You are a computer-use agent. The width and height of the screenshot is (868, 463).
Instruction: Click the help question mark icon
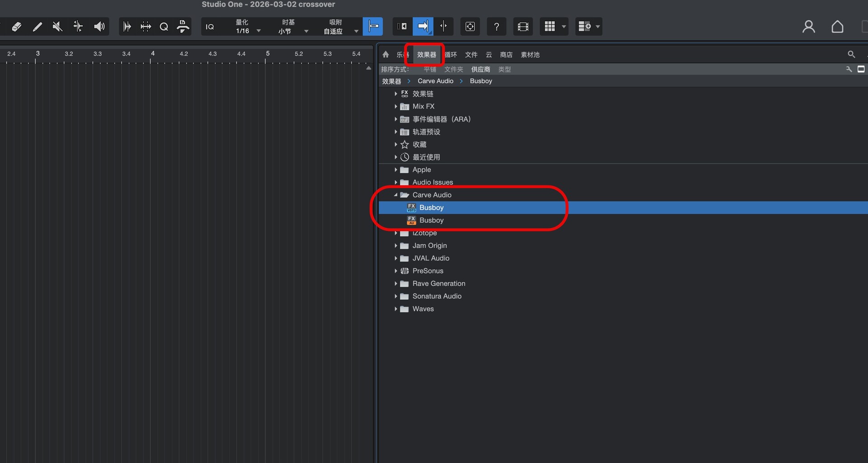point(496,27)
